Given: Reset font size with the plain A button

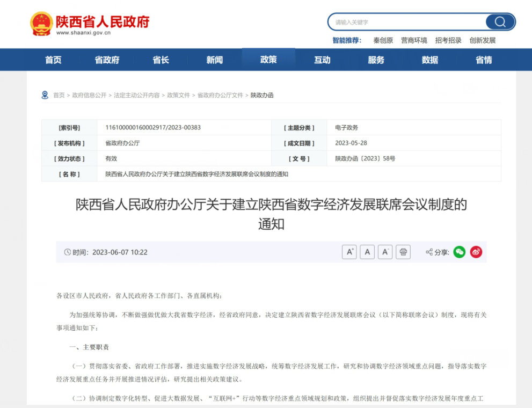Looking at the screenshot, I should [x=367, y=252].
